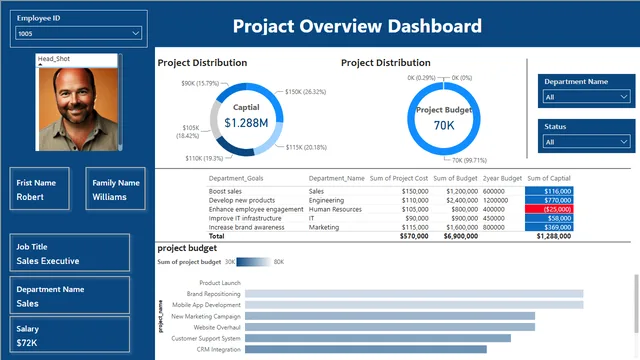Screen dimensions: 640x360
Task: Click the Human Resources department cell
Action: (335, 209)
